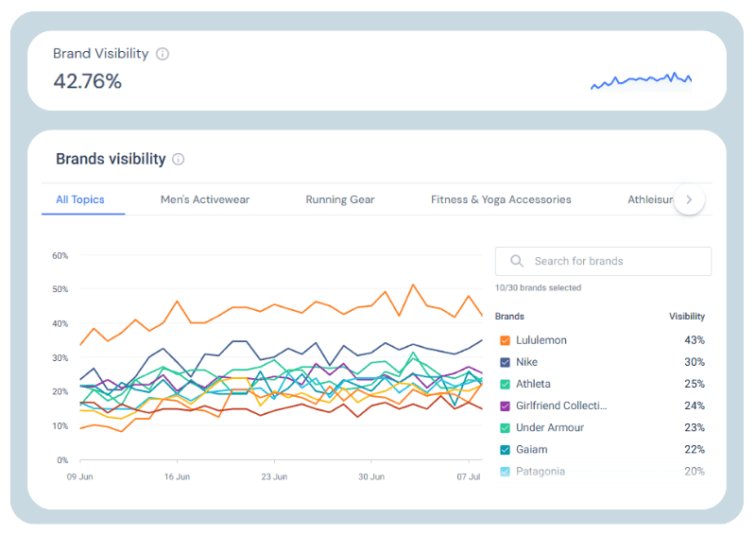
Task: Switch to the Men's Activewear tab
Action: [205, 199]
